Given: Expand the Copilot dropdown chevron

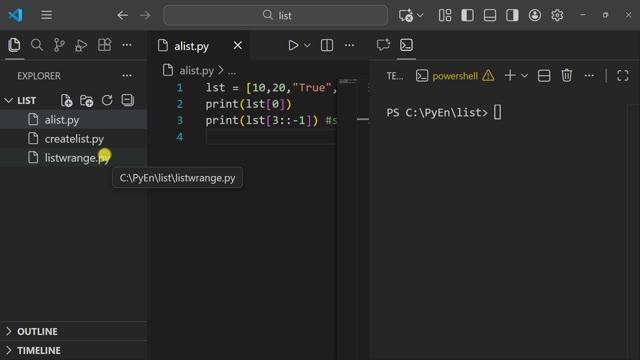Looking at the screenshot, I should [420, 16].
